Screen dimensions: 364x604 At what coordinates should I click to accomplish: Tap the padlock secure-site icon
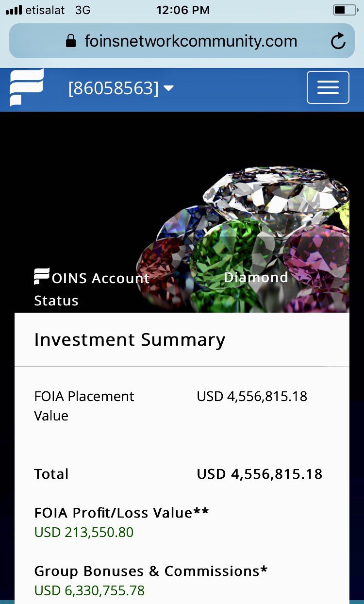71,41
